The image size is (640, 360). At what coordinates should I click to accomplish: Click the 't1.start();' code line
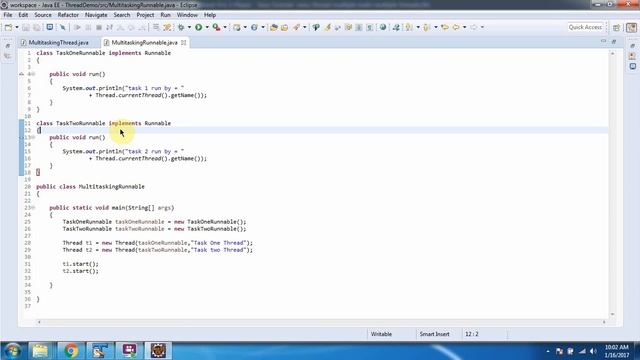point(80,264)
